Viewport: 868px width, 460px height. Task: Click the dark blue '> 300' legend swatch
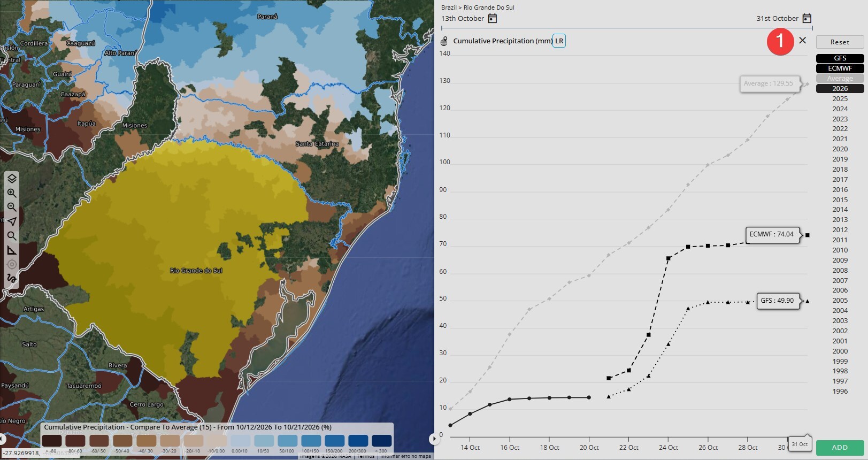[382, 441]
